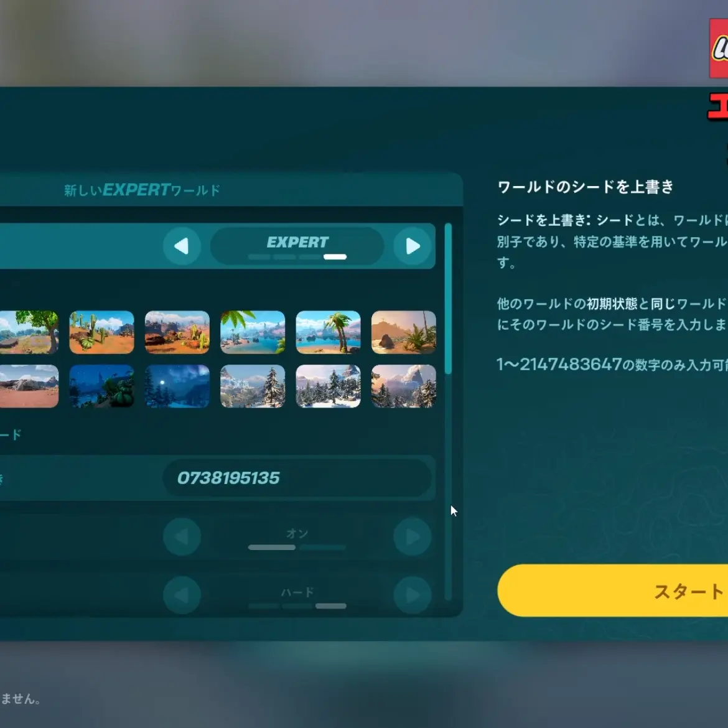Screen dimensions: 728x728
Task: Choose the desert with green cacti thumbnail
Action: tap(101, 332)
